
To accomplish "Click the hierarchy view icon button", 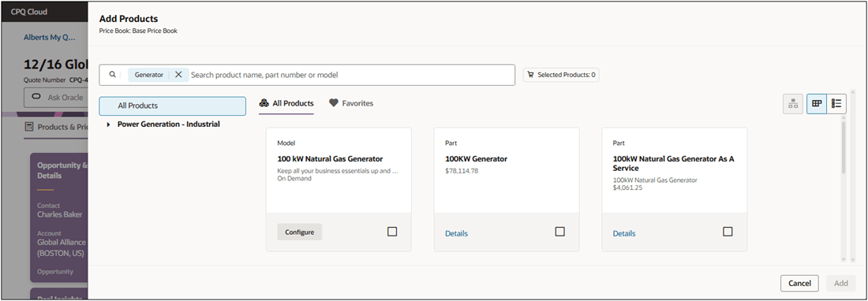I will click(793, 104).
